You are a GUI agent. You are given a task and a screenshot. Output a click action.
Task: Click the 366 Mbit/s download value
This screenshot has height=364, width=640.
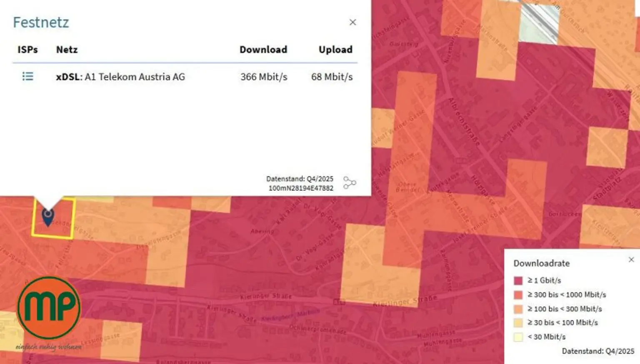(264, 77)
